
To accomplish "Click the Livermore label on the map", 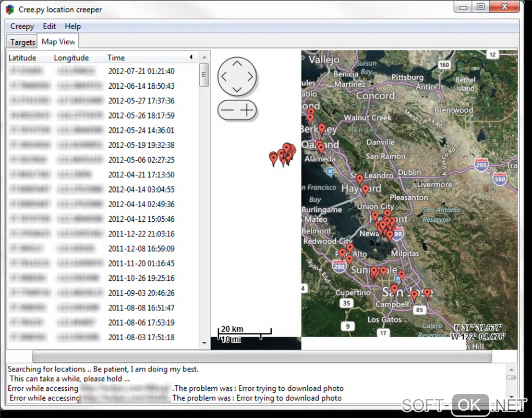I will pyautogui.click(x=434, y=184).
